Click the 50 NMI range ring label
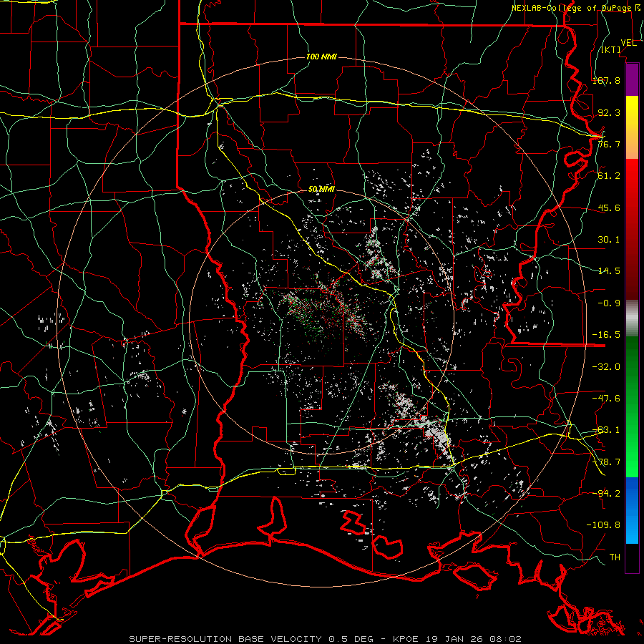The image size is (644, 644). click(x=321, y=190)
